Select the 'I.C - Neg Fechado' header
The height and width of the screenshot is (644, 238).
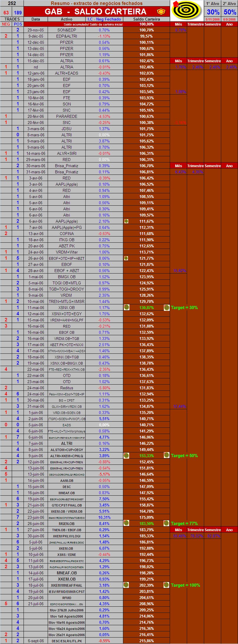click(x=104, y=19)
